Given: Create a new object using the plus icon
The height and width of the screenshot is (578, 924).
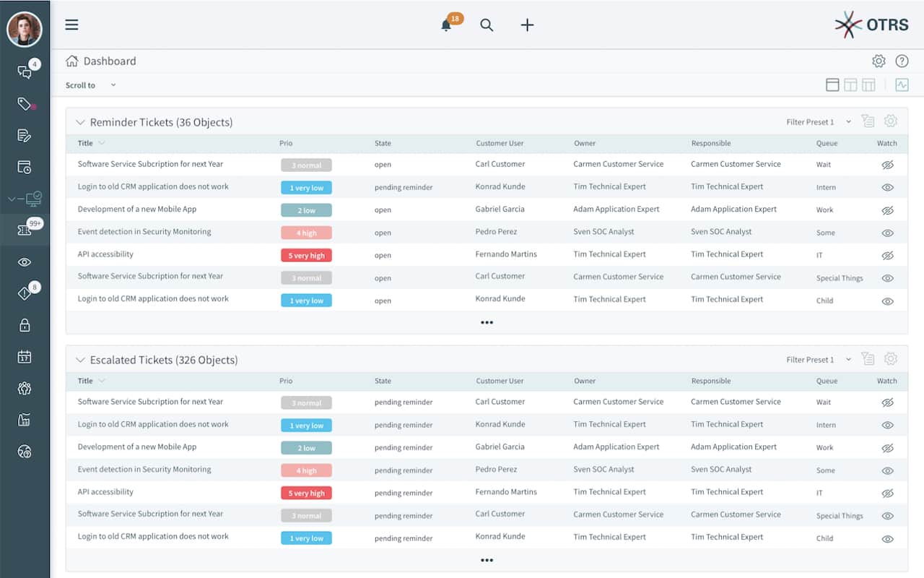Looking at the screenshot, I should click(x=527, y=25).
